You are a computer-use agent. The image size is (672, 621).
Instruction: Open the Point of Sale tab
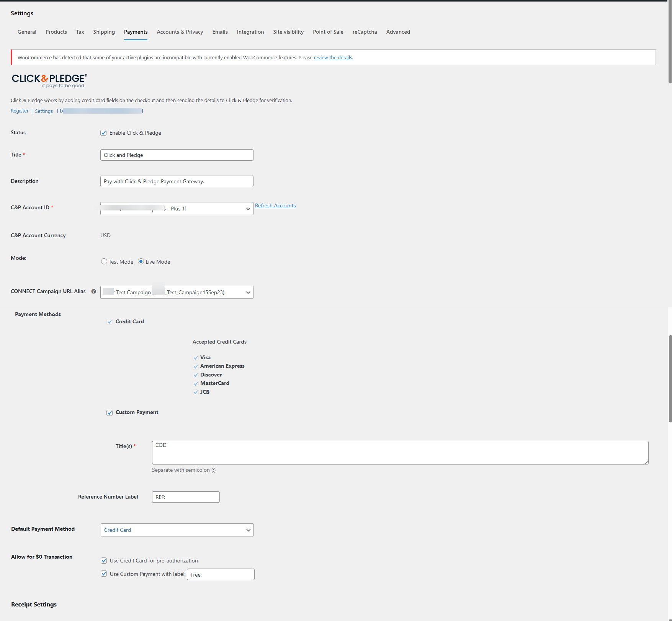328,32
